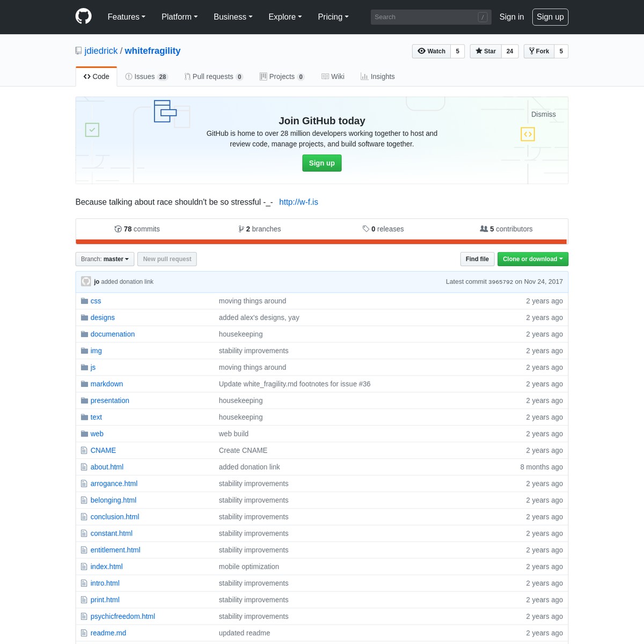Screen dimensions: 644x644
Task: Click the New pull request button
Action: click(167, 259)
